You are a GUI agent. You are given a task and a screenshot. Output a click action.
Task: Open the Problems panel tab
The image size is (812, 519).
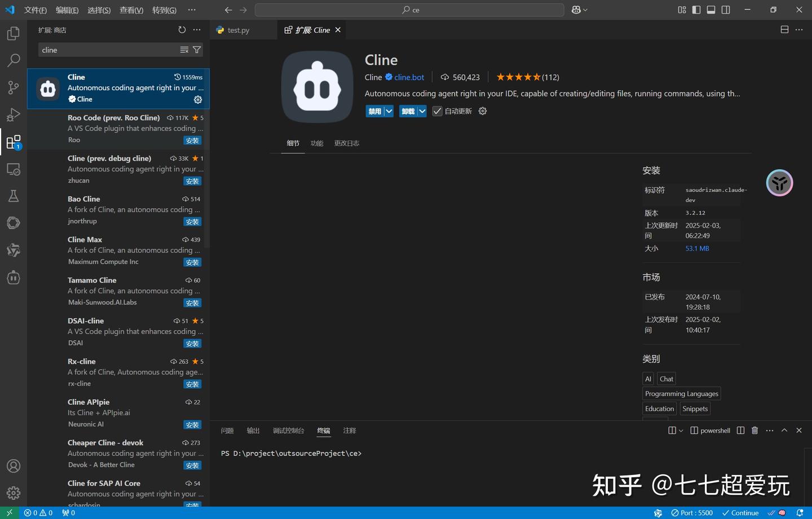coord(227,430)
